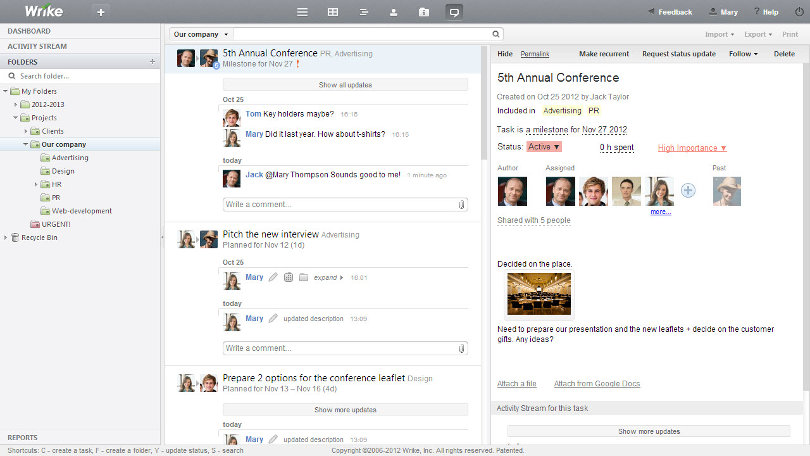
Task: Hide the task details panel
Action: [x=505, y=54]
